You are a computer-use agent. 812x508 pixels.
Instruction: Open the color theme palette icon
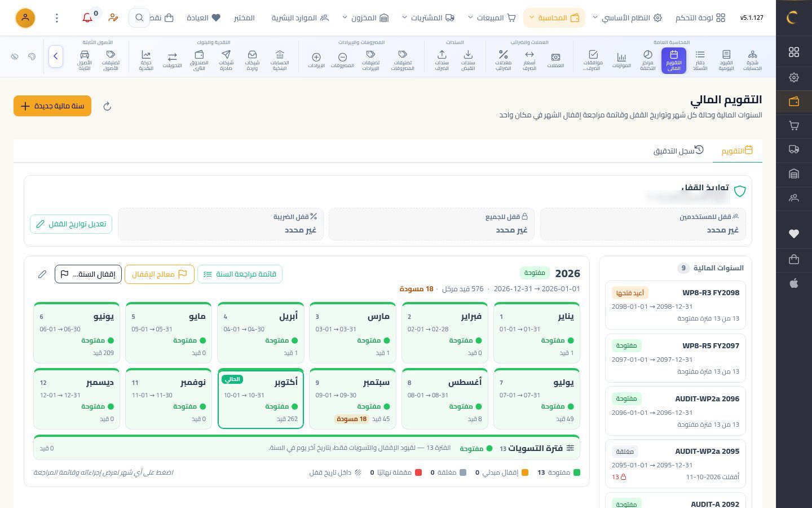[32, 56]
